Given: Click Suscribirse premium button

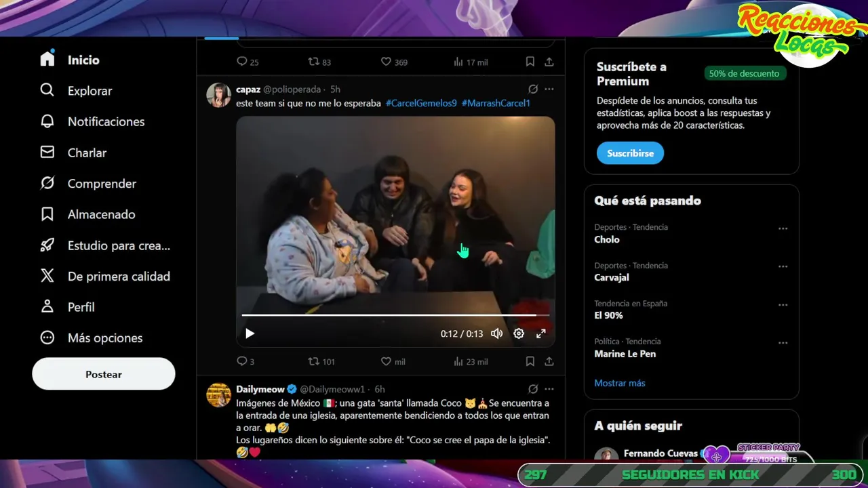Looking at the screenshot, I should tap(630, 153).
